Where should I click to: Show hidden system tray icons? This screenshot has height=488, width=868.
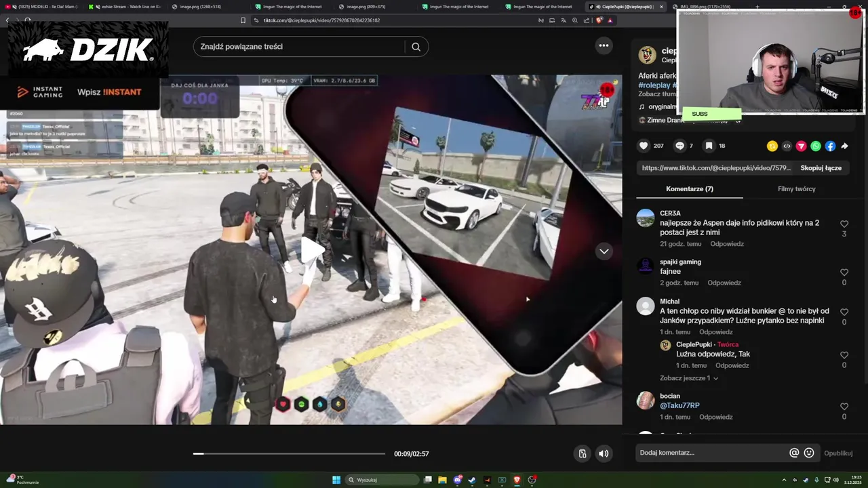784,480
